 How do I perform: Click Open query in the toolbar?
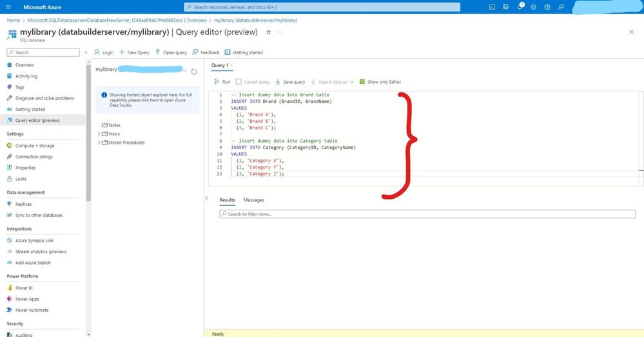(x=171, y=52)
